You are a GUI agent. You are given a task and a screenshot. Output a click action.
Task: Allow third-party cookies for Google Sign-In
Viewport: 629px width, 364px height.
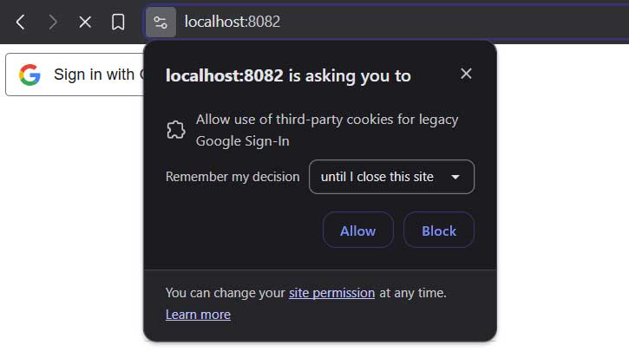coord(357,231)
